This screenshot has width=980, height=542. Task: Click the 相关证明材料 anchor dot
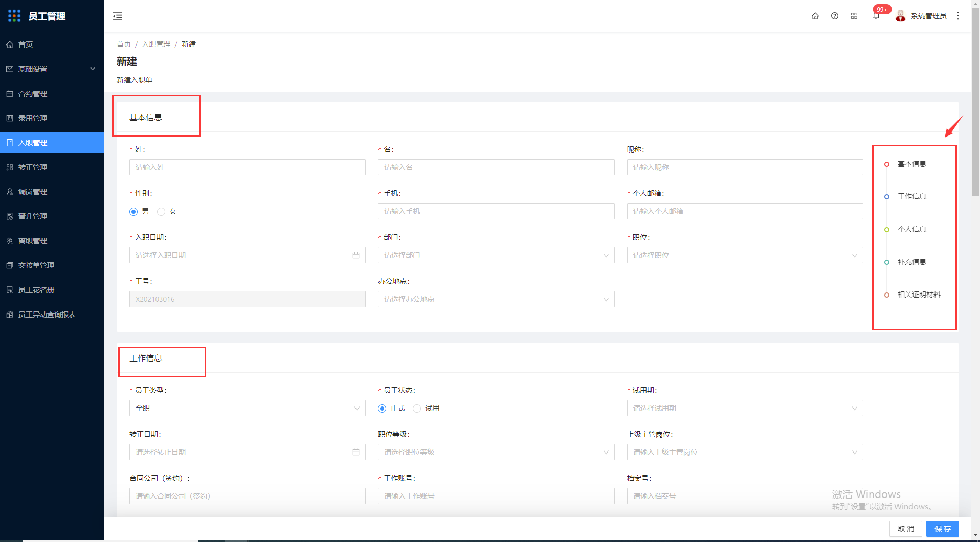887,295
